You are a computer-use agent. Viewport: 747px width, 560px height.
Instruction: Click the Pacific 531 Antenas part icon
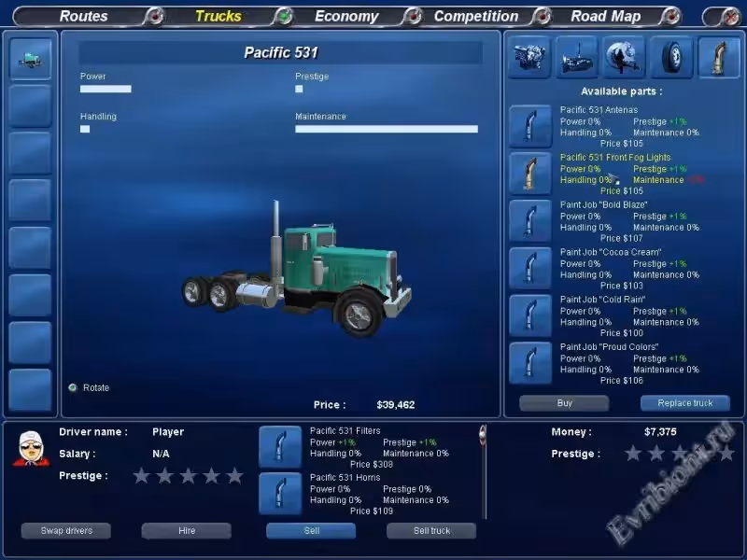(x=530, y=126)
